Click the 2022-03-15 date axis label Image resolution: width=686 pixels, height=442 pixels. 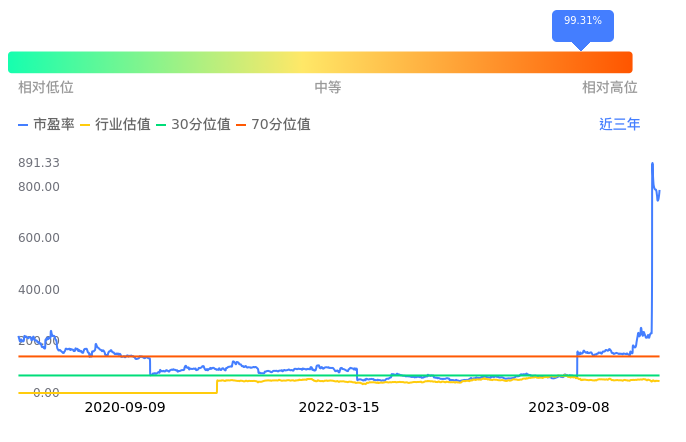339,408
